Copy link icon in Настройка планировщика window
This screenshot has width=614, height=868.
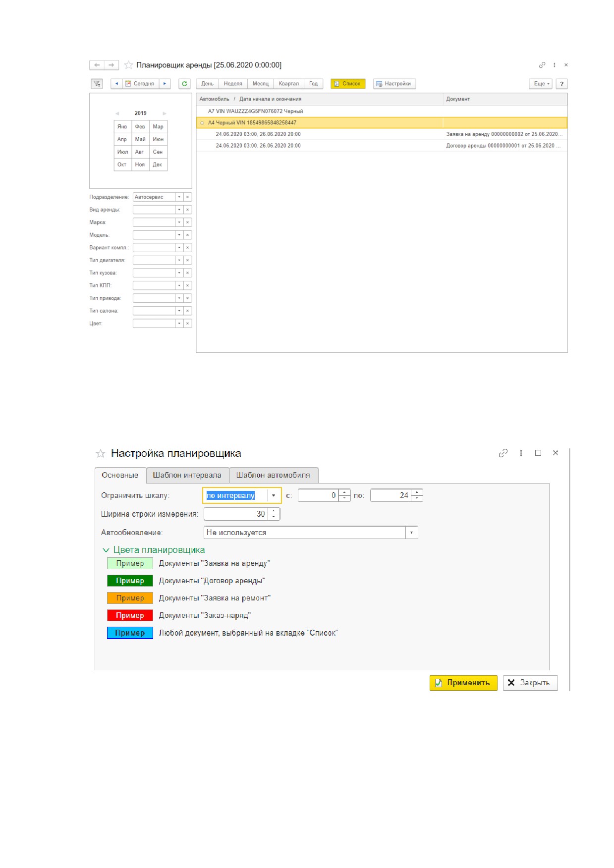(503, 453)
